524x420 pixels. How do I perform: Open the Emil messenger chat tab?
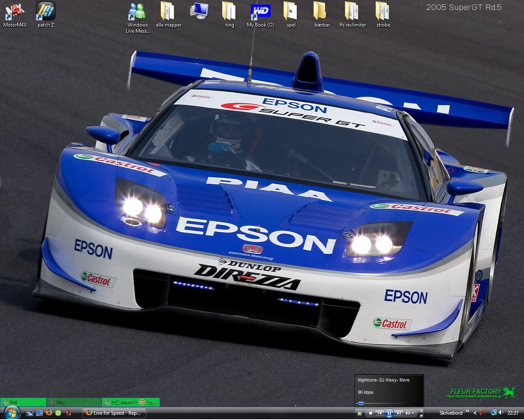tap(23, 402)
